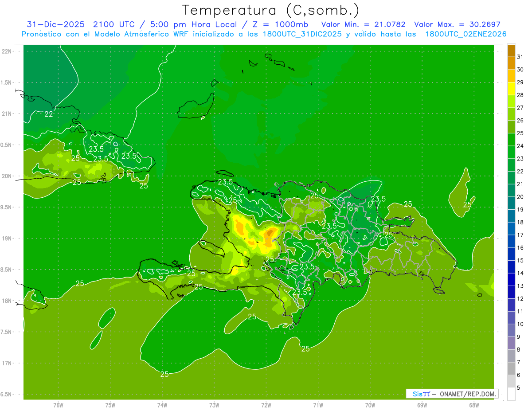Click the '22' contour label on the map near Cuba
The height and width of the screenshot is (411, 532).
click(x=49, y=114)
